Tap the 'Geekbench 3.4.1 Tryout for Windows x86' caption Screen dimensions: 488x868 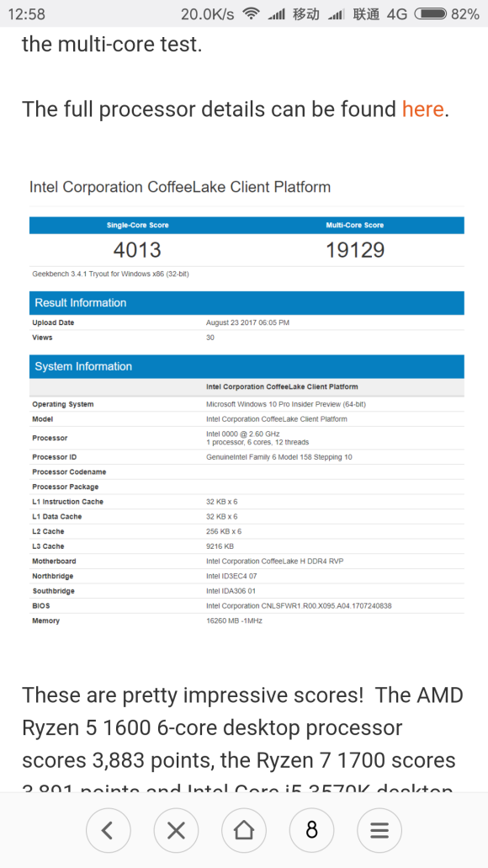[111, 274]
